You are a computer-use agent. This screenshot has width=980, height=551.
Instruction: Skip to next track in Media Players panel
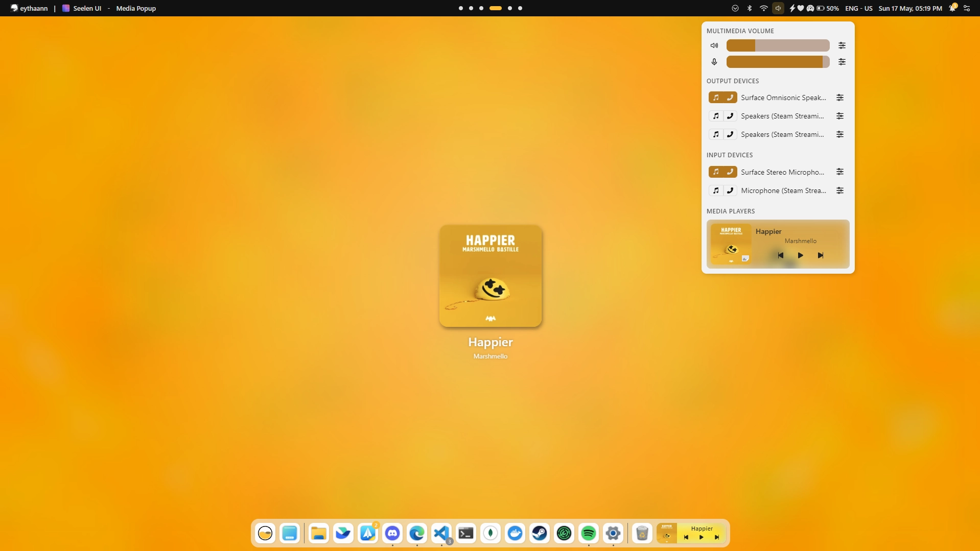point(821,255)
